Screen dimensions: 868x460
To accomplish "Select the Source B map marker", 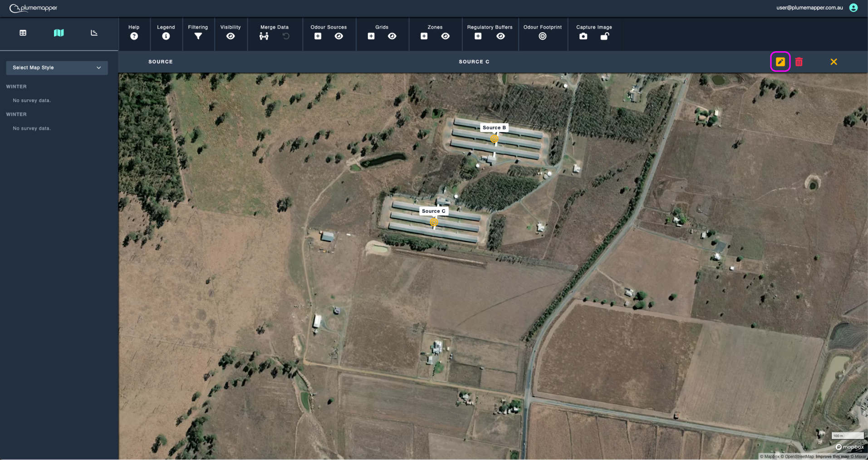I will (x=494, y=139).
